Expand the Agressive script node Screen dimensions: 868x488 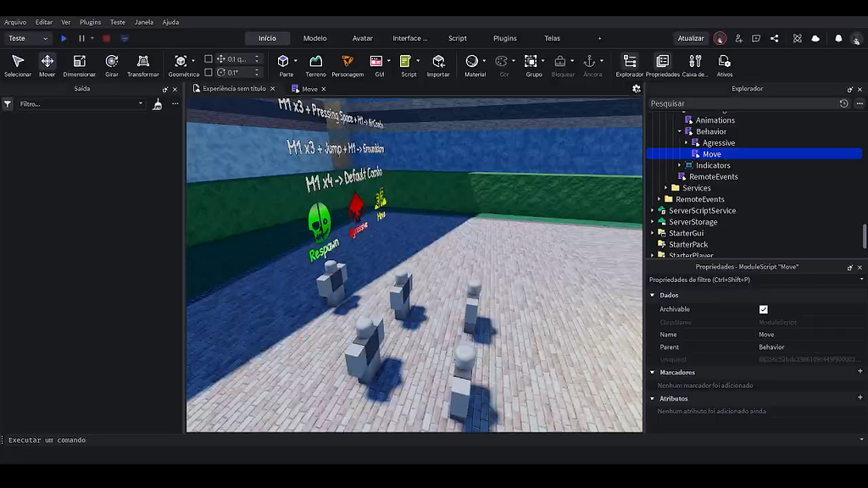pos(687,142)
